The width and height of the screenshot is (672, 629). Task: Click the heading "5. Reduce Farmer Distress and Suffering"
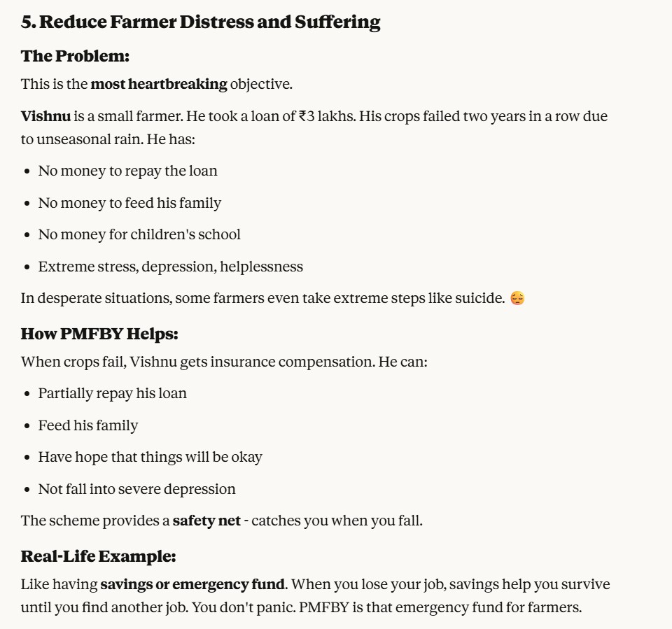tap(200, 22)
